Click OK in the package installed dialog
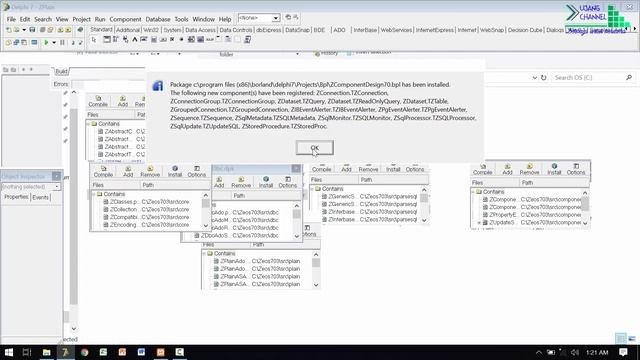 tap(314, 148)
